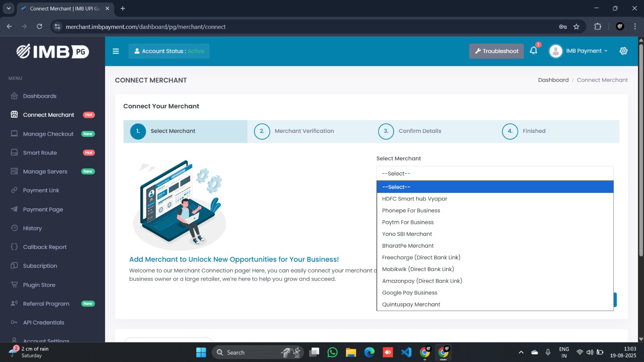Click the notification bell icon
The image size is (644, 362).
533,51
